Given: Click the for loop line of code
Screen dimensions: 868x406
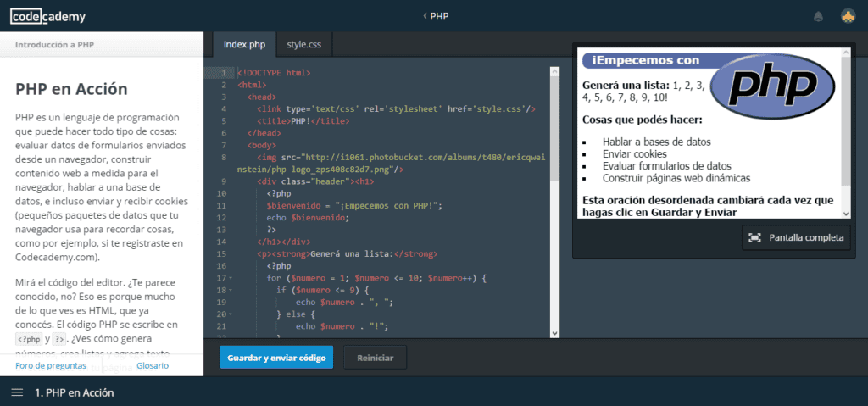Looking at the screenshot, I should pos(376,278).
